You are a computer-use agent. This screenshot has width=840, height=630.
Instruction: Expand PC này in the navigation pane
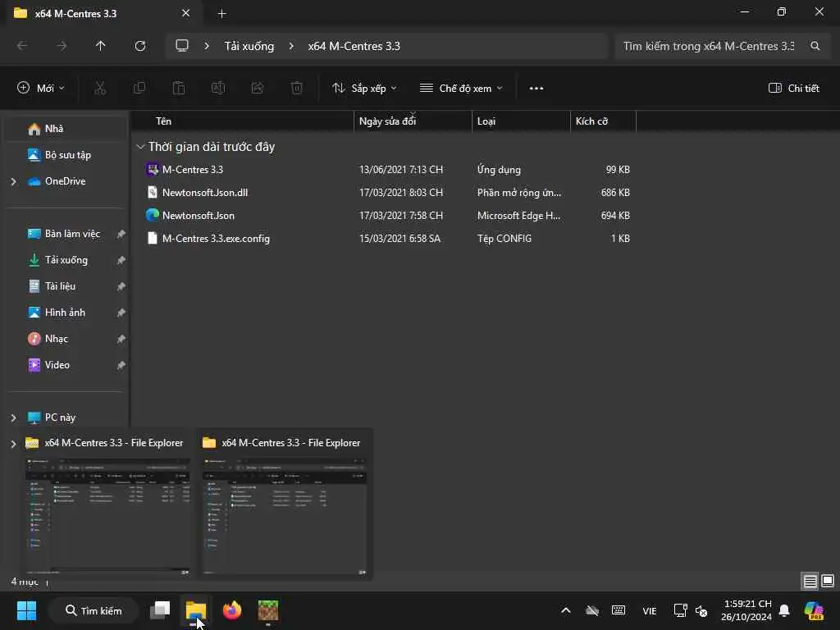click(13, 418)
